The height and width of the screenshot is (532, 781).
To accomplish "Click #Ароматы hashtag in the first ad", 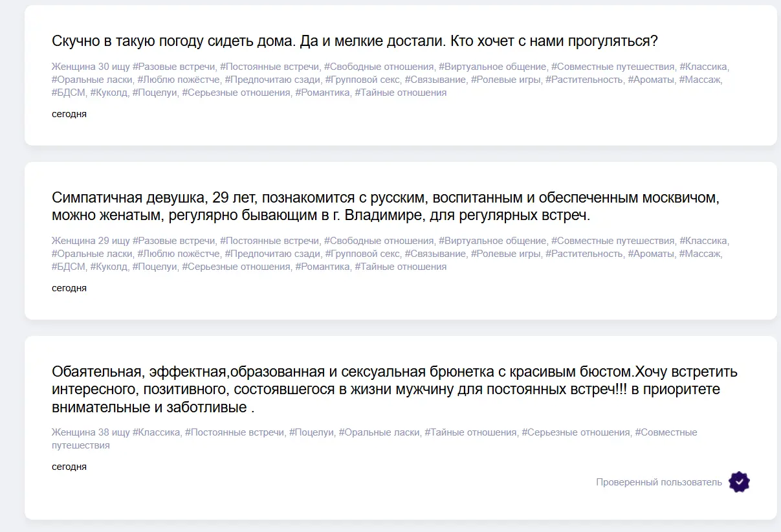I will coord(650,80).
